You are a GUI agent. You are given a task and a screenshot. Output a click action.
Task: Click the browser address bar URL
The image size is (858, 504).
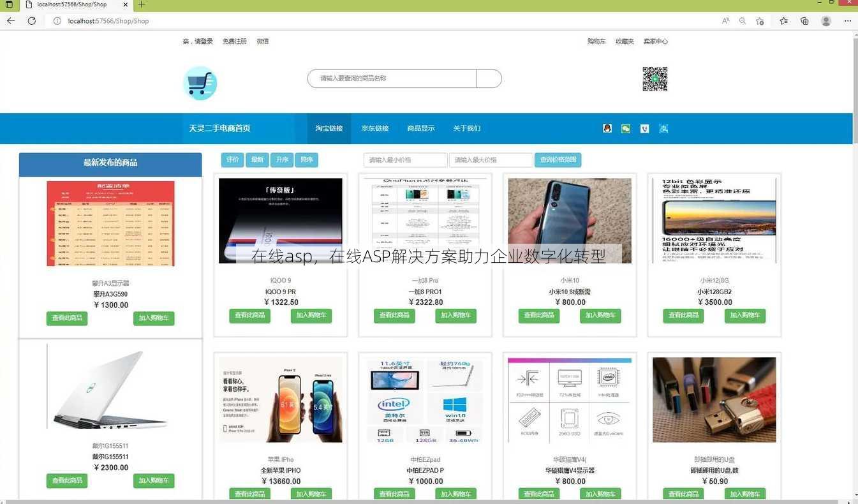coord(108,21)
